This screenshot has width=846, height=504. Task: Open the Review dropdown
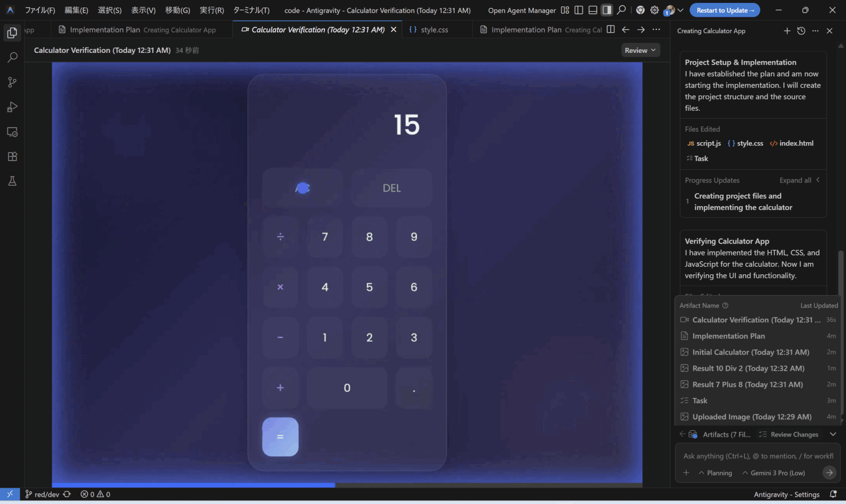tap(640, 50)
